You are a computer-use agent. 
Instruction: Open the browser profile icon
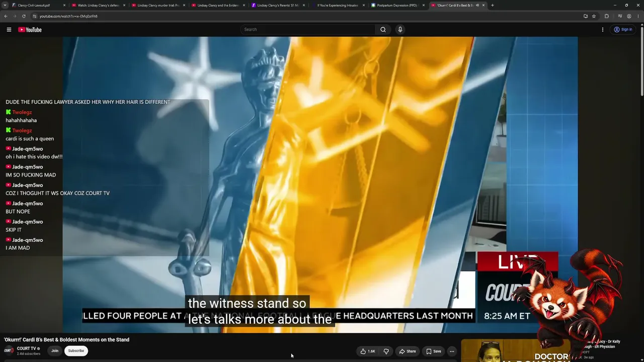(x=629, y=16)
